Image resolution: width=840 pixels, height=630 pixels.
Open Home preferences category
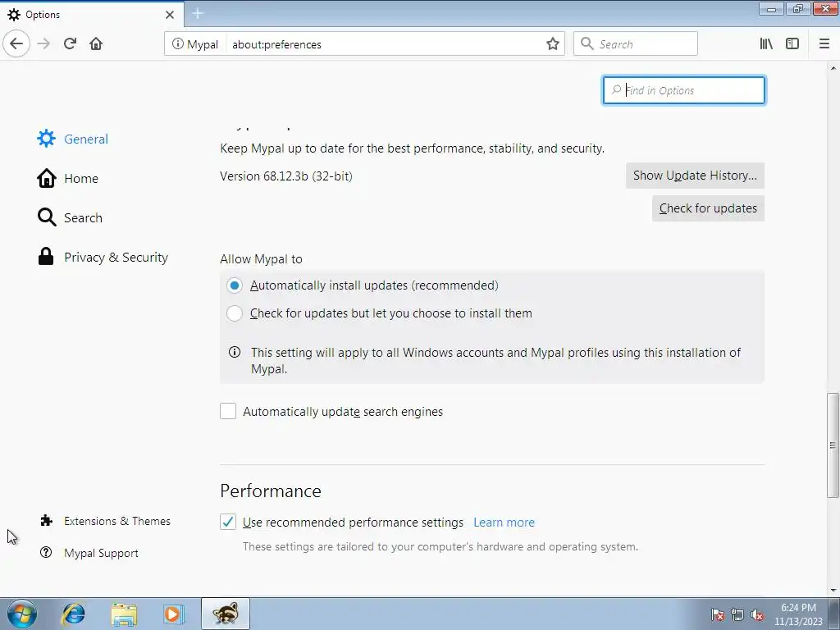[67, 178]
